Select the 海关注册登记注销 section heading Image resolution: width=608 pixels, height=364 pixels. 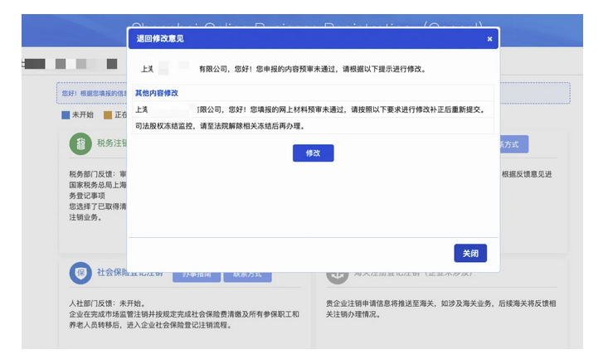[406, 273]
